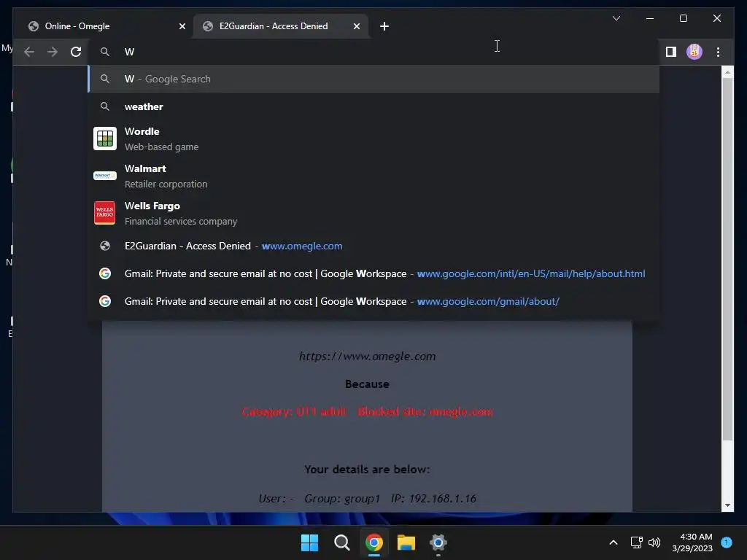Minimize the Chrome window
Image resolution: width=747 pixels, height=560 pixels.
650,18
